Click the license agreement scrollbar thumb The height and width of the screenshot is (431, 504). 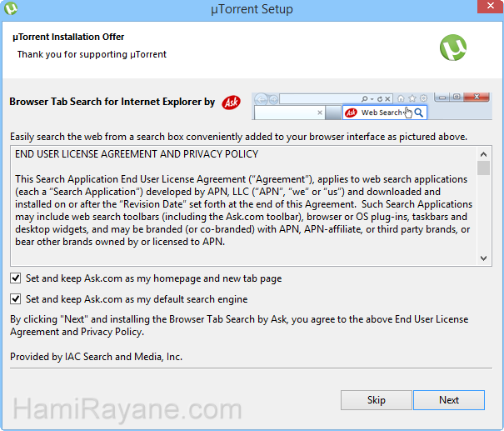[x=483, y=168]
